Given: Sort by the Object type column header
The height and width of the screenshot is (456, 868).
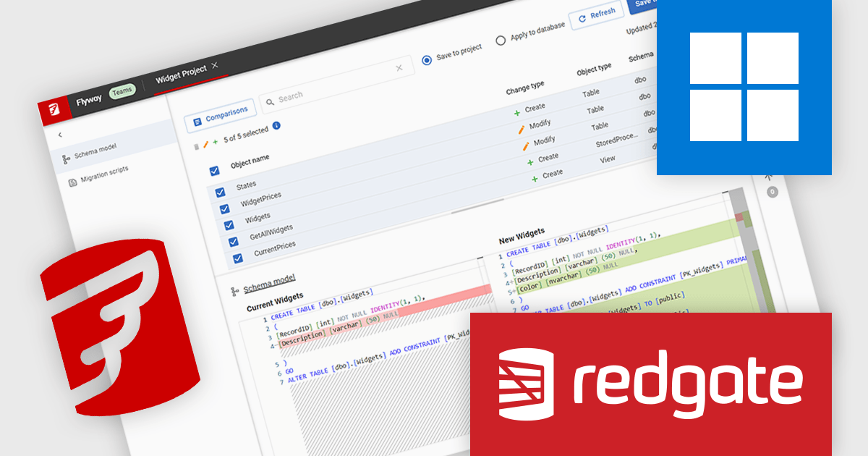Looking at the screenshot, I should pyautogui.click(x=594, y=70).
